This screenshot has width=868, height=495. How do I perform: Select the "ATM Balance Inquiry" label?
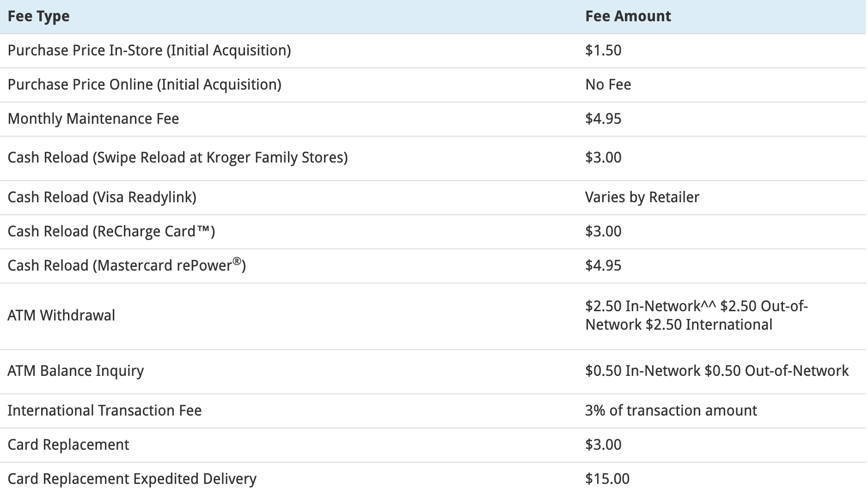(x=76, y=371)
